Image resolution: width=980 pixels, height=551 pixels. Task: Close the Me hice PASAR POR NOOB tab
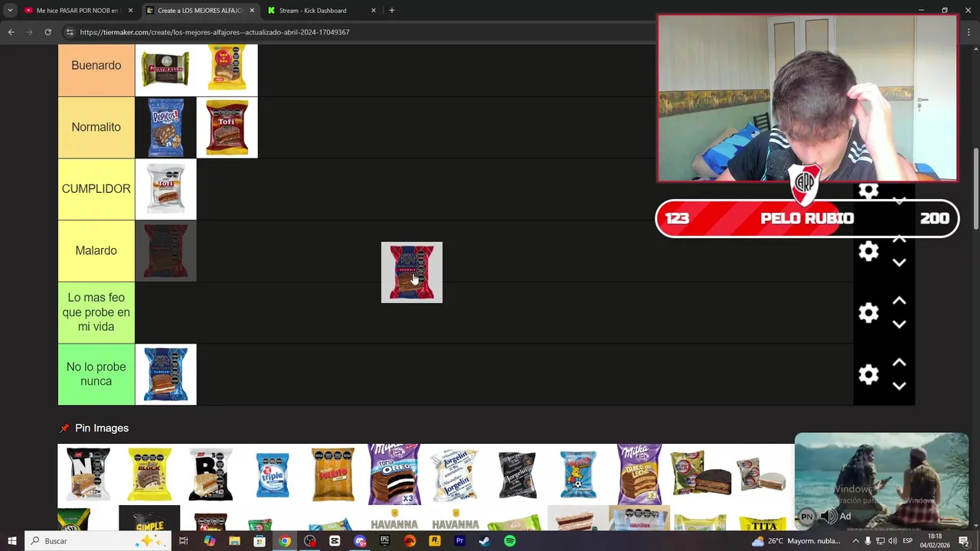click(x=130, y=11)
